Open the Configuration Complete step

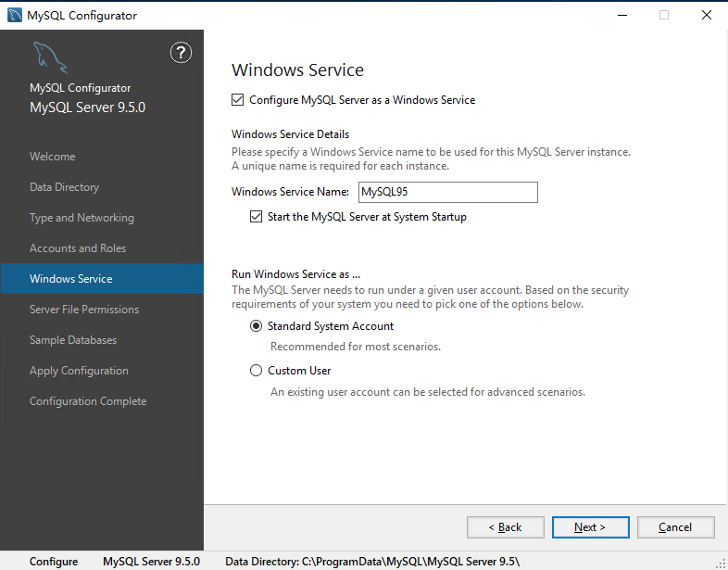[88, 401]
